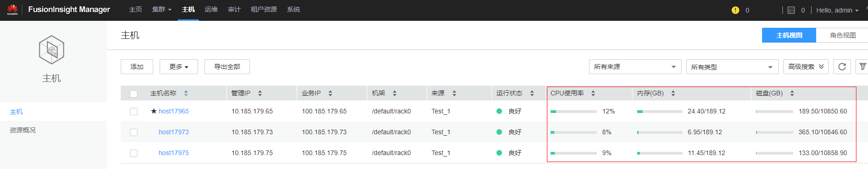
Task: Switch to the 角色视图 tab
Action: click(843, 35)
